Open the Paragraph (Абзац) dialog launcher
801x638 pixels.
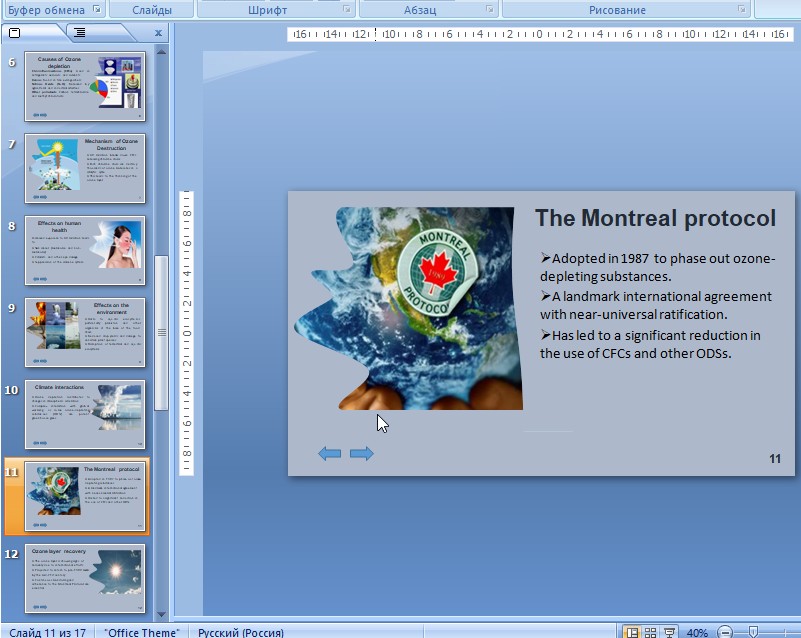coord(489,9)
